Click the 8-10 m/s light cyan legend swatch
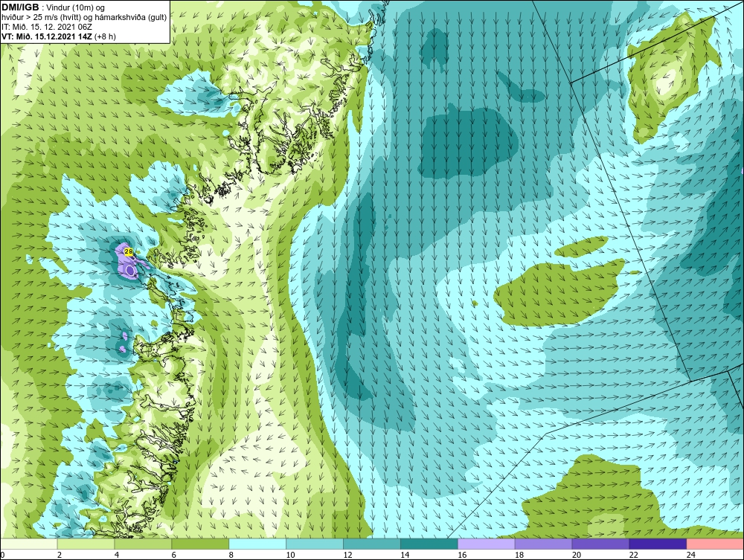Image resolution: width=744 pixels, height=560 pixels. click(x=257, y=544)
